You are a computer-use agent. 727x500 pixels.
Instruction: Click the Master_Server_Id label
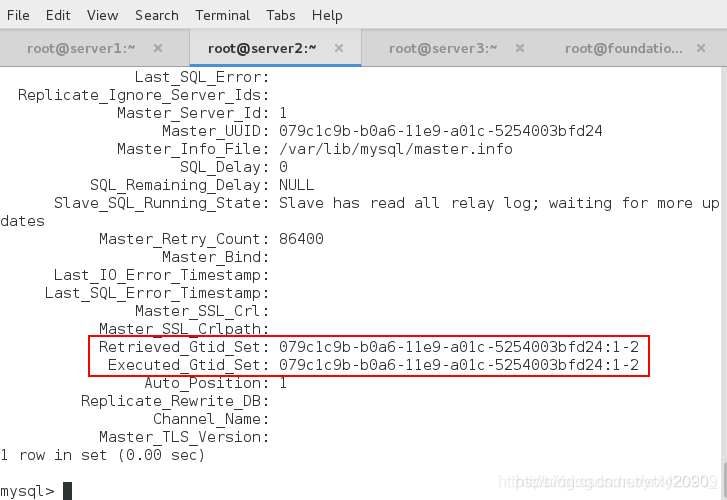(x=193, y=113)
